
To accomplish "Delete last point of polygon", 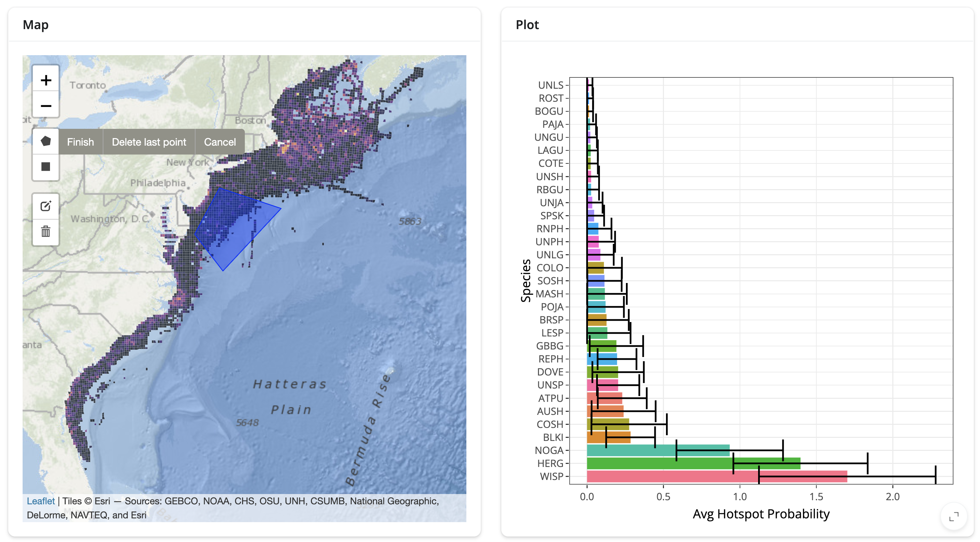I will point(149,142).
